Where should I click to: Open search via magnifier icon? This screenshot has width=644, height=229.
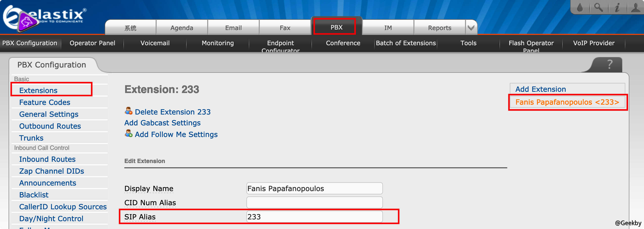tap(598, 8)
